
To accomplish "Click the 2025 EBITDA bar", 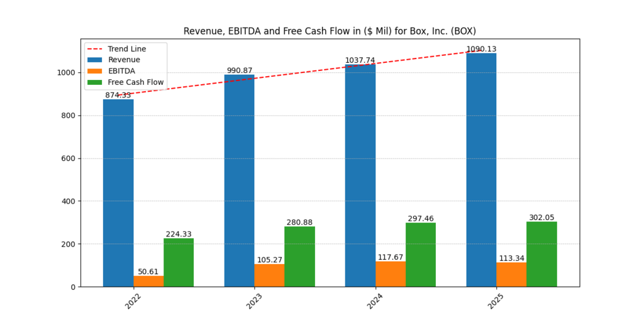I will tap(511, 274).
